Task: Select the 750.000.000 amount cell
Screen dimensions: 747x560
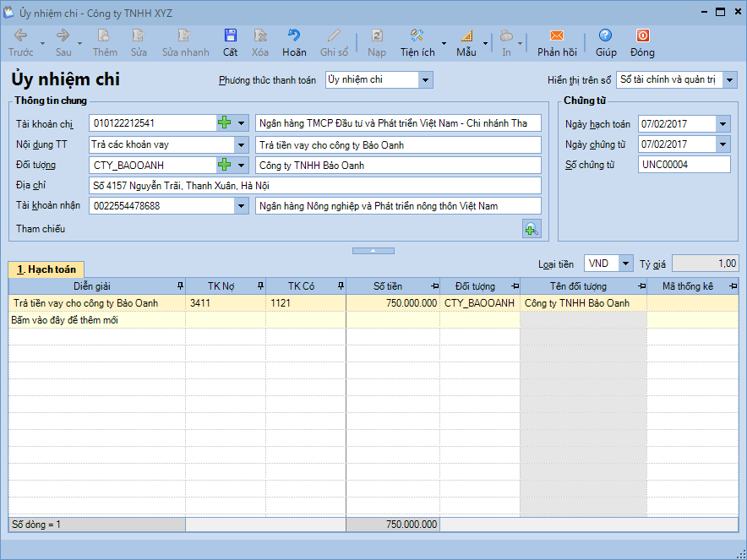Action: pyautogui.click(x=394, y=303)
